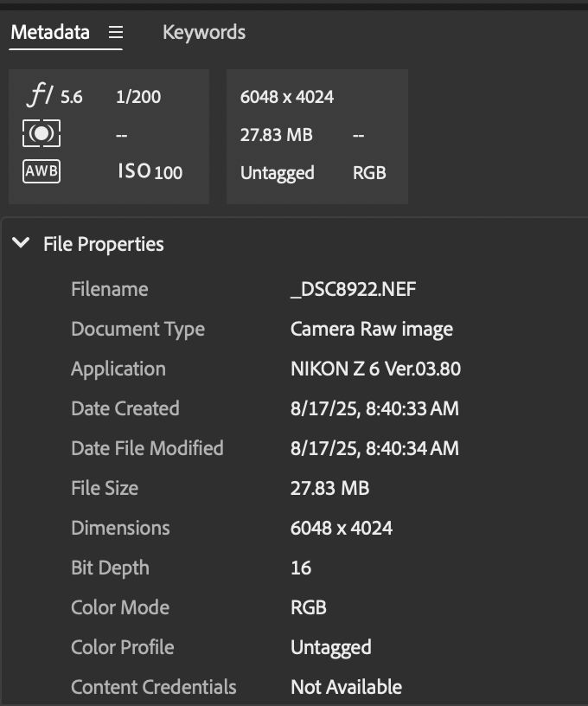This screenshot has width=588, height=706.
Task: Select Color Mode value RGB
Action: (309, 607)
